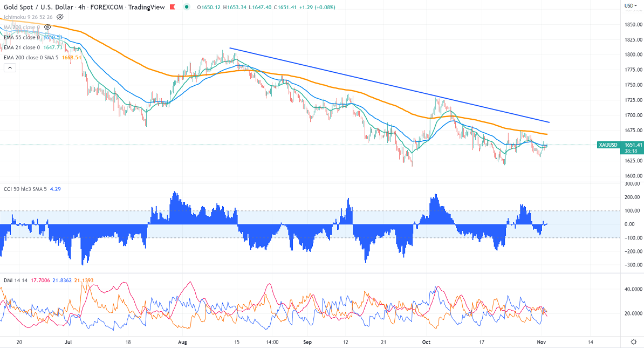Click the 1800.00 level on price axis
The image size is (644, 349).
click(x=633, y=54)
